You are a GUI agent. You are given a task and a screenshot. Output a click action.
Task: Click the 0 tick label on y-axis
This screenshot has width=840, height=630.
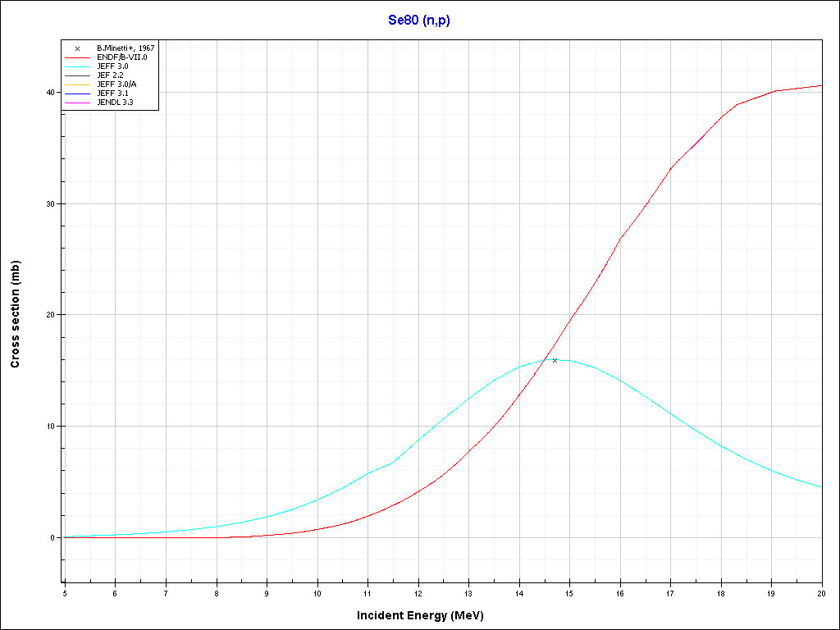pos(52,538)
